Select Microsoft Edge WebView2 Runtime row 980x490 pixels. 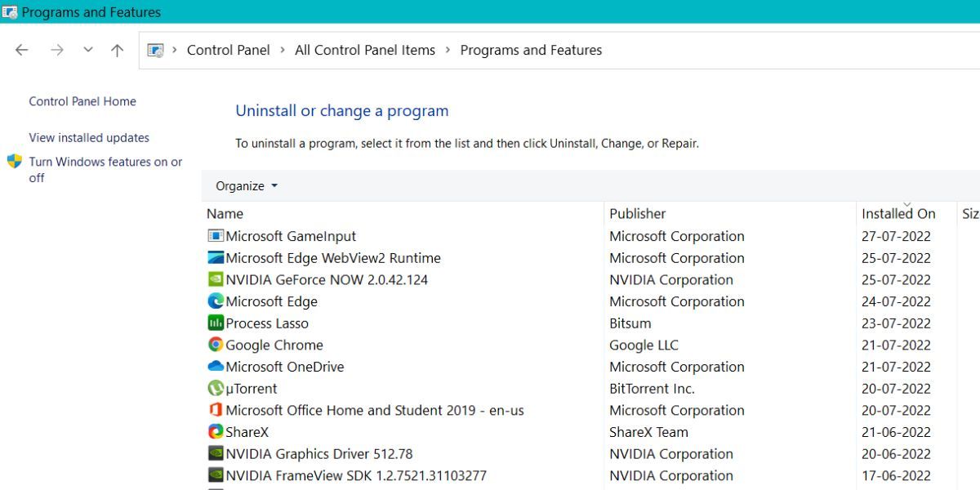point(333,258)
